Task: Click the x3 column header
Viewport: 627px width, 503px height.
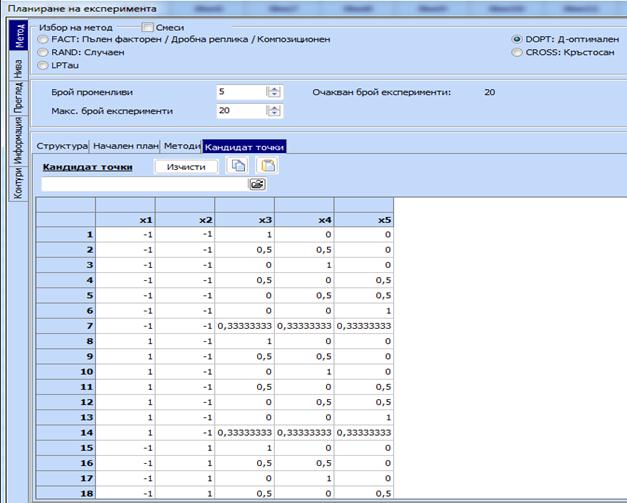Action: tap(245, 219)
